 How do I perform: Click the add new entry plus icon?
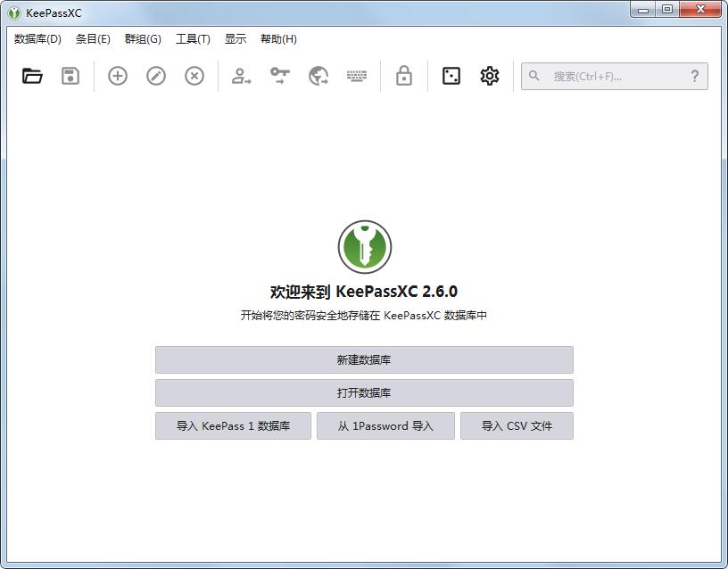(117, 76)
